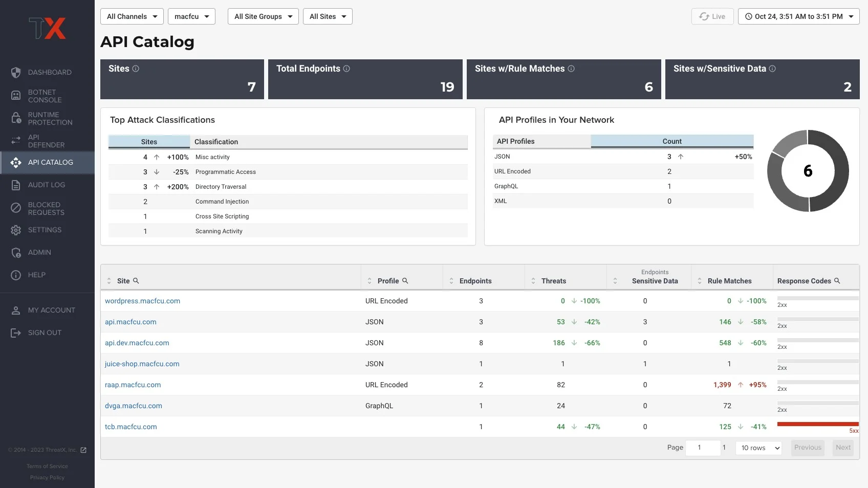Sort table by Site column arrows

[x=109, y=281]
